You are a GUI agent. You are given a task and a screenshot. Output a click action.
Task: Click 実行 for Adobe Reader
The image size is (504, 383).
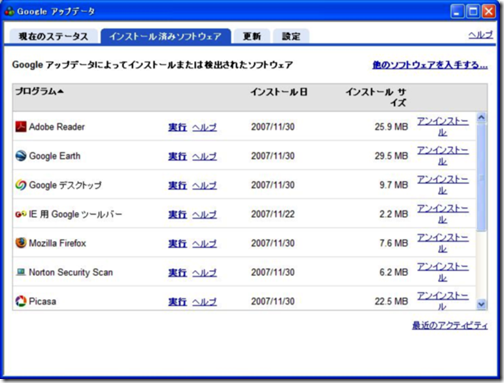pos(177,127)
